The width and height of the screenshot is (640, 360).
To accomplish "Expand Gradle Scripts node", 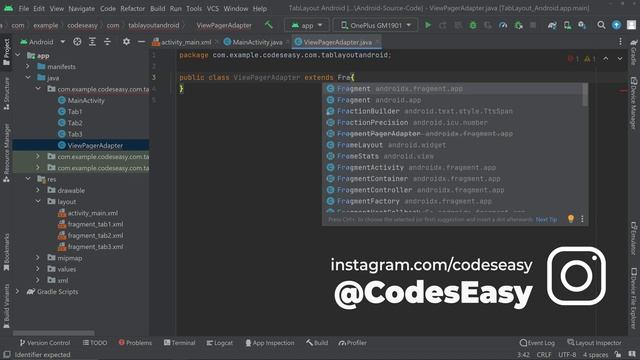I will 18,291.
